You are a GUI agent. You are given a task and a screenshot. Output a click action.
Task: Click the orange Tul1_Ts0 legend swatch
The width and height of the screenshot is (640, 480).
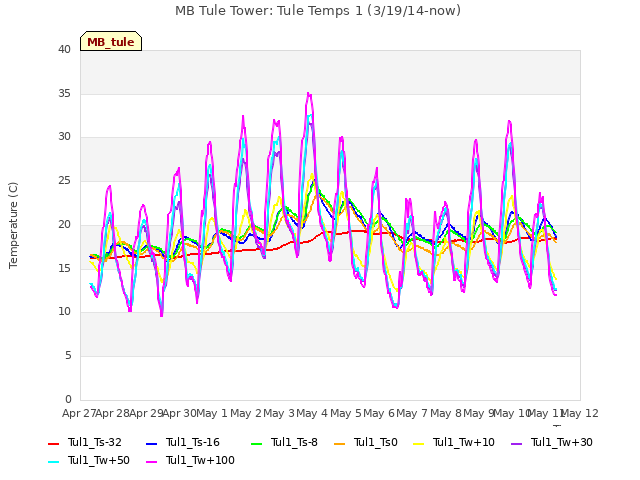(x=339, y=443)
